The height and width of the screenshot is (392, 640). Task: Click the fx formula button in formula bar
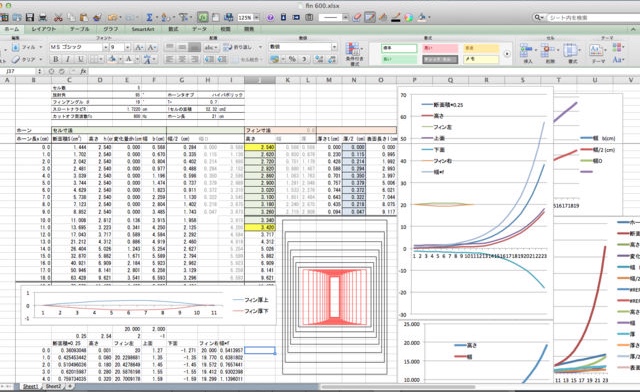(x=83, y=71)
